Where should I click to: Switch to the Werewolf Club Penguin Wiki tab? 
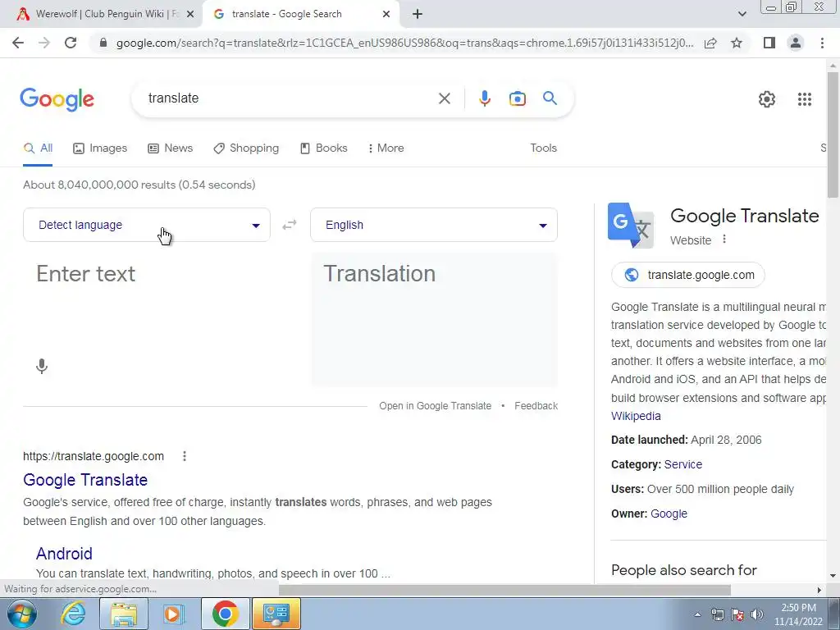[101, 15]
